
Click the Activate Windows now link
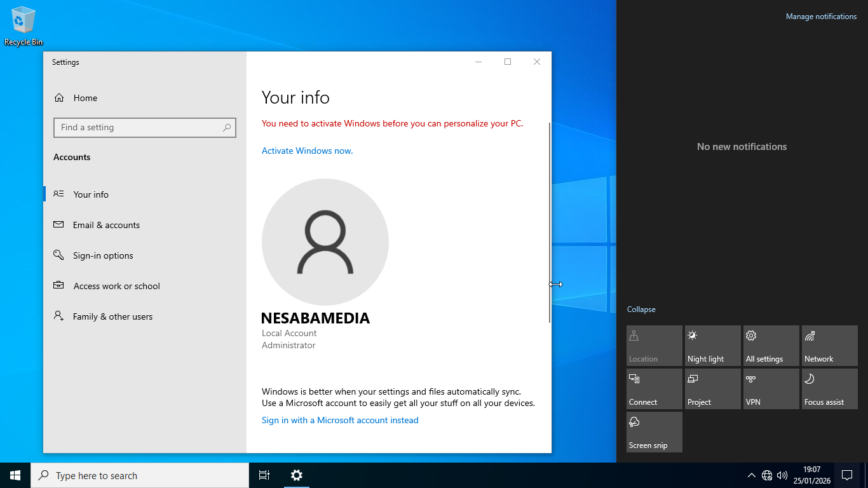point(307,151)
